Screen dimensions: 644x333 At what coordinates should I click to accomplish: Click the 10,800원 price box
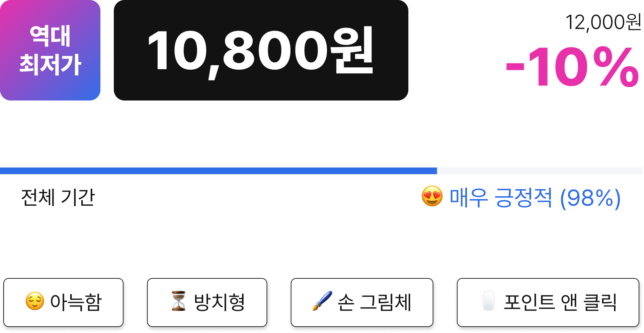click(x=261, y=50)
